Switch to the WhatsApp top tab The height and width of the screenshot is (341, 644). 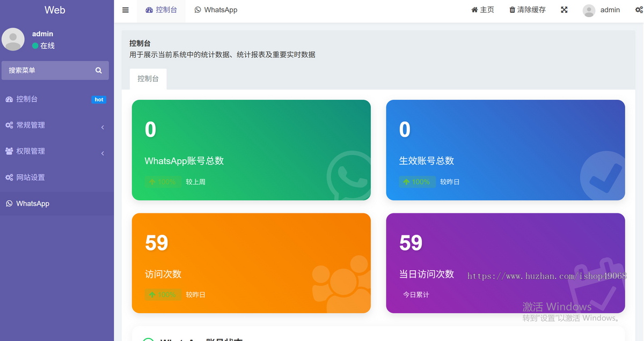(216, 10)
